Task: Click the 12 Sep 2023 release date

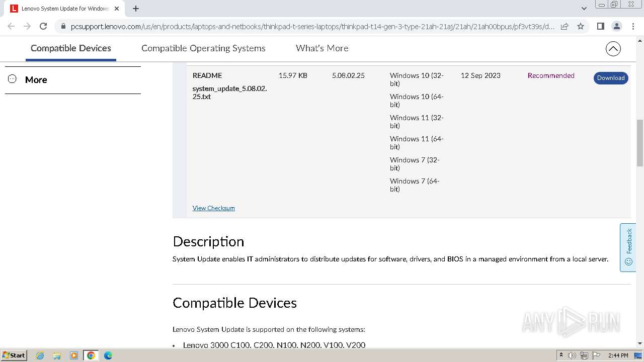Action: [480, 75]
